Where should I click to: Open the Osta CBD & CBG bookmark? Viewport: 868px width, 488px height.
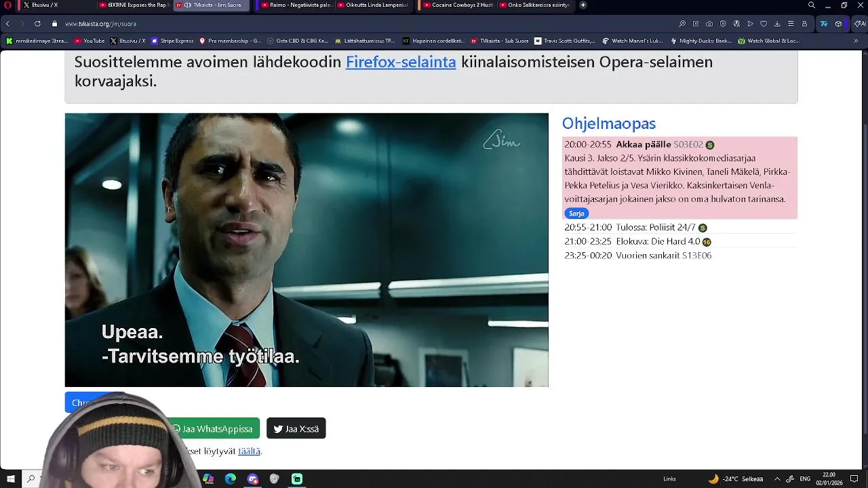298,41
